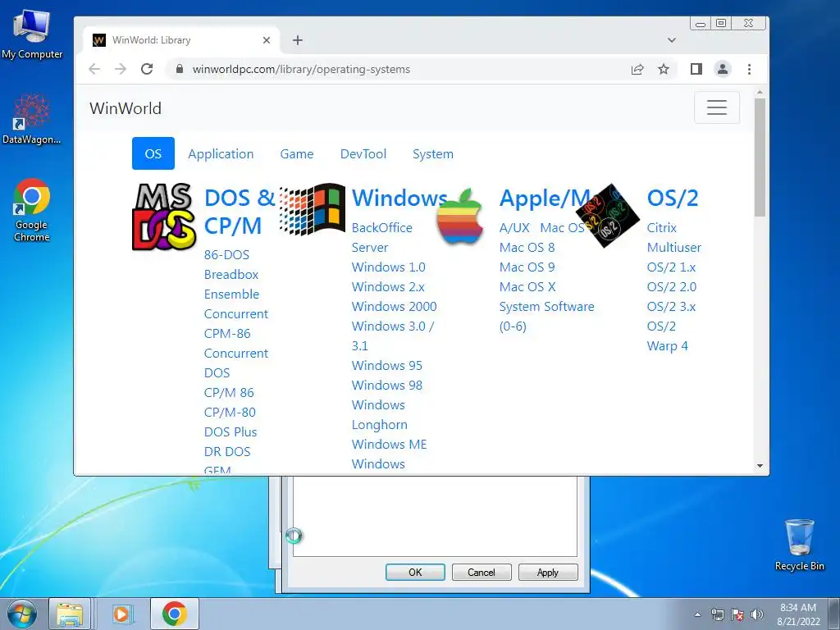Click the page vertical scrollbar thumb
840x630 pixels.
(760, 157)
